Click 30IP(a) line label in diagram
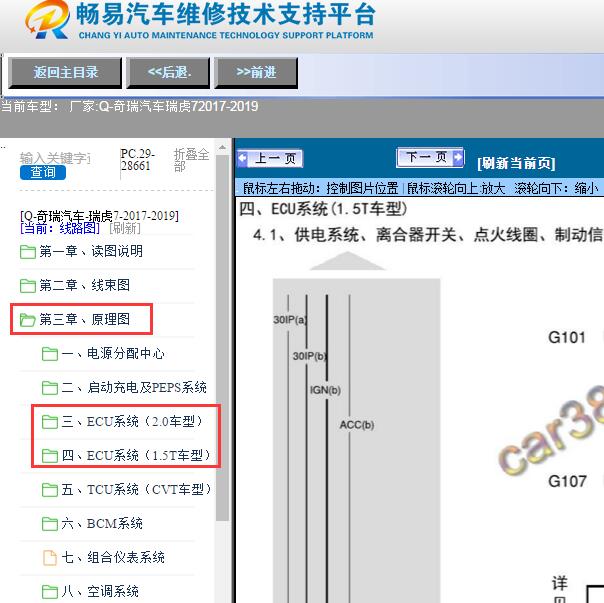The height and width of the screenshot is (603, 604). [x=290, y=320]
